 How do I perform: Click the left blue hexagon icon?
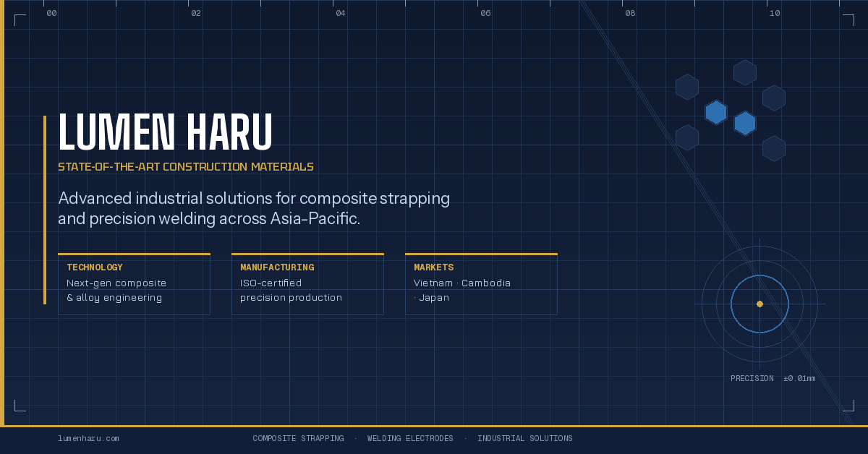(715, 112)
